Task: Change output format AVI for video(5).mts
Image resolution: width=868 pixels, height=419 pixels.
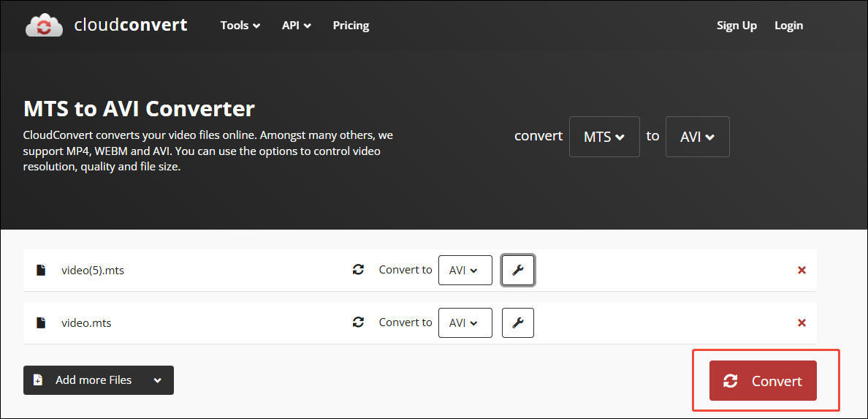Action: point(465,270)
